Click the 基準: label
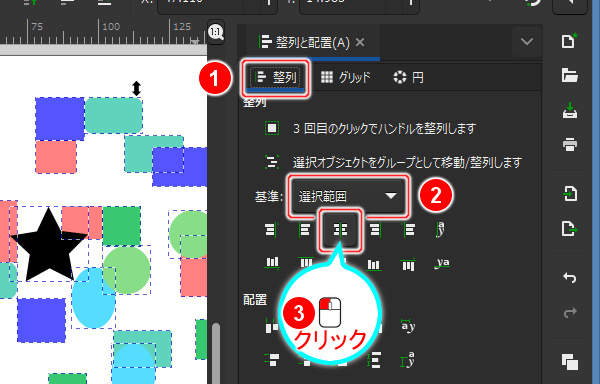600x384 pixels. tap(269, 196)
